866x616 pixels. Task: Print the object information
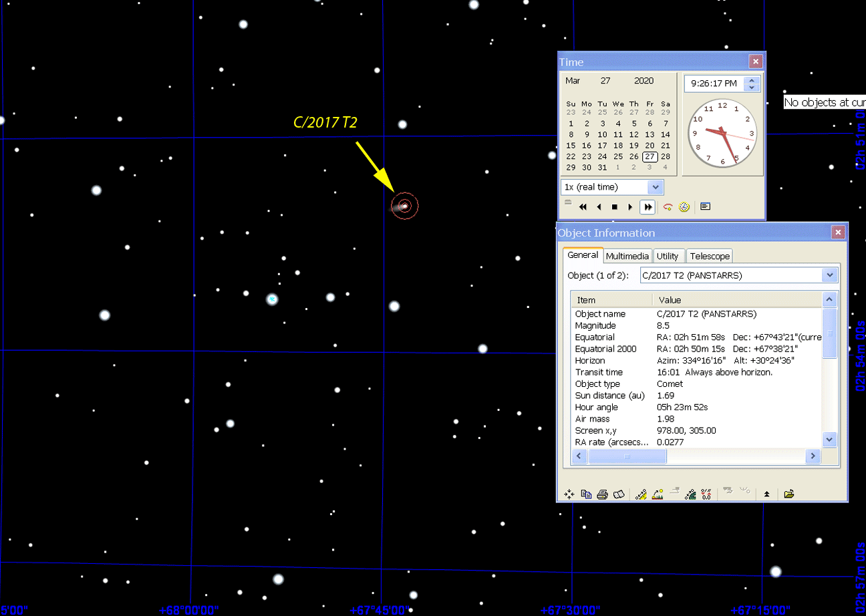(x=602, y=494)
